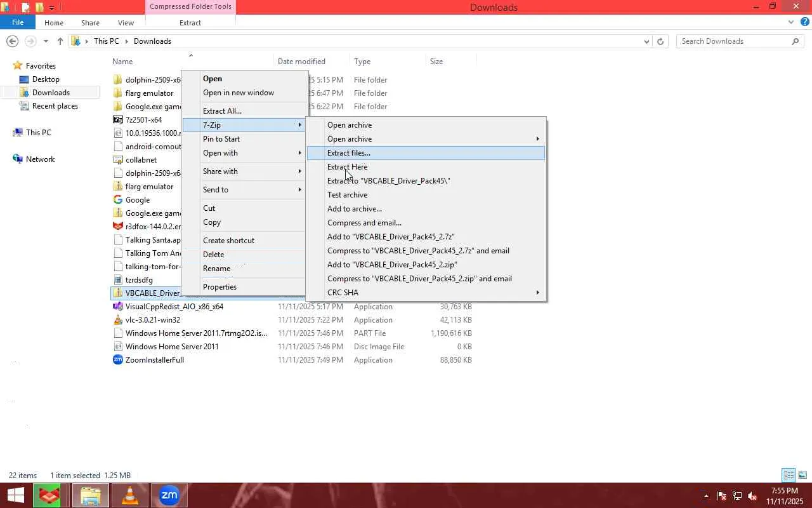Switch to the Home ribbon tab
Image resolution: width=812 pixels, height=508 pixels.
pyautogui.click(x=54, y=23)
